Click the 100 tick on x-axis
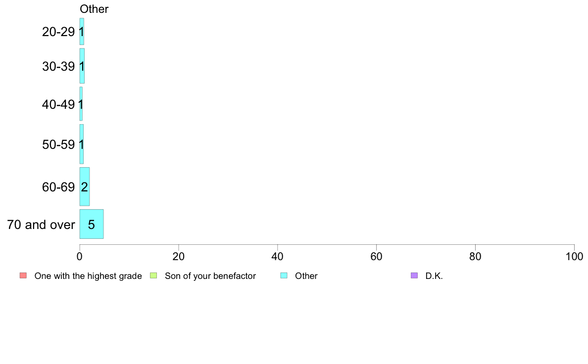The height and width of the screenshot is (364, 588). [574, 256]
